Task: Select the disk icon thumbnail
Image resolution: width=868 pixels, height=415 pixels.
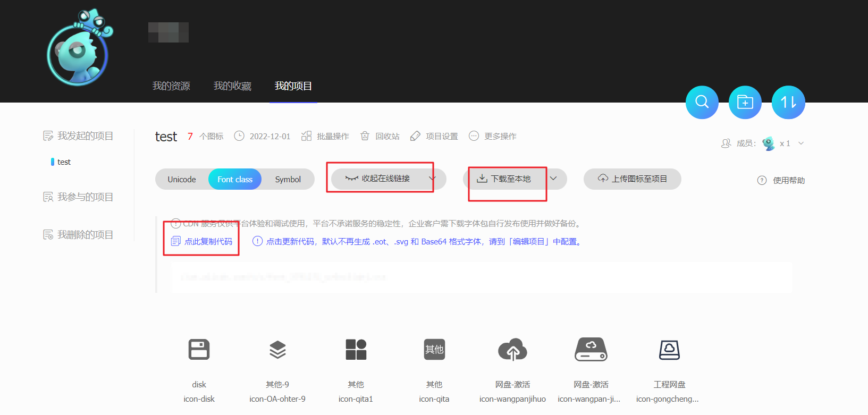Action: (x=199, y=350)
